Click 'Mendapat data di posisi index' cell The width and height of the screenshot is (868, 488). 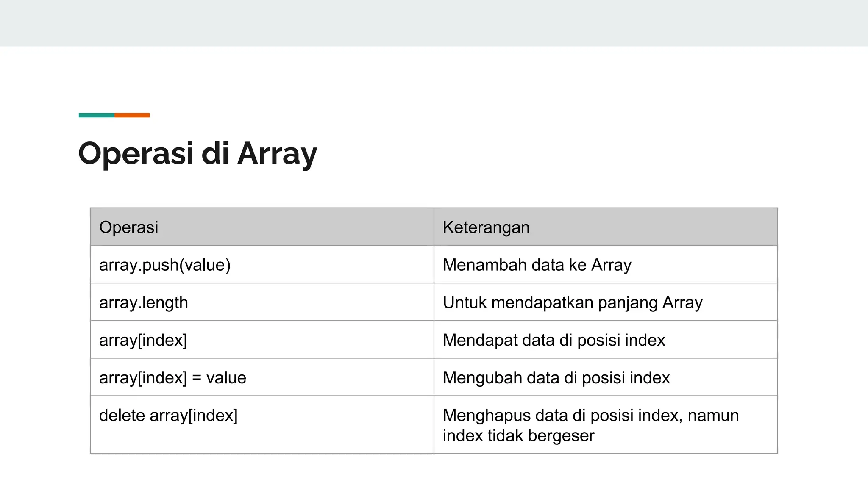point(606,340)
